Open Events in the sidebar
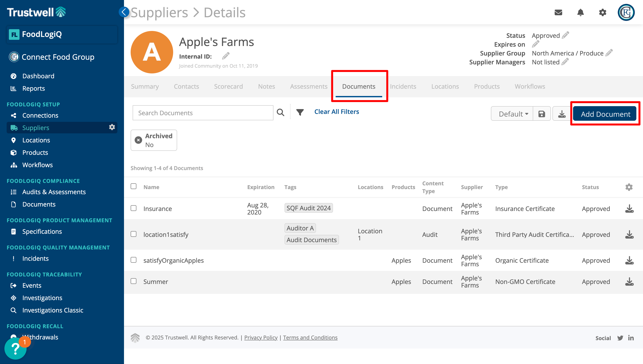The image size is (643, 364). (32, 285)
